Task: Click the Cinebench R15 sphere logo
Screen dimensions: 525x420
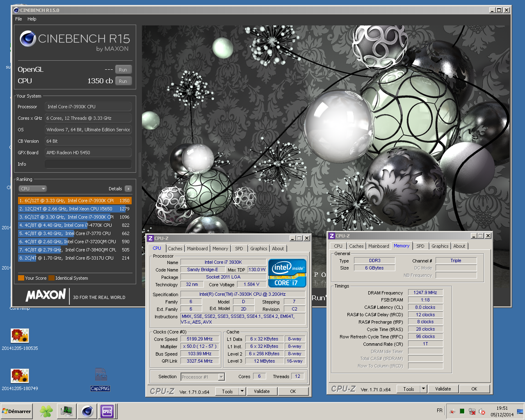Action: 28,39
